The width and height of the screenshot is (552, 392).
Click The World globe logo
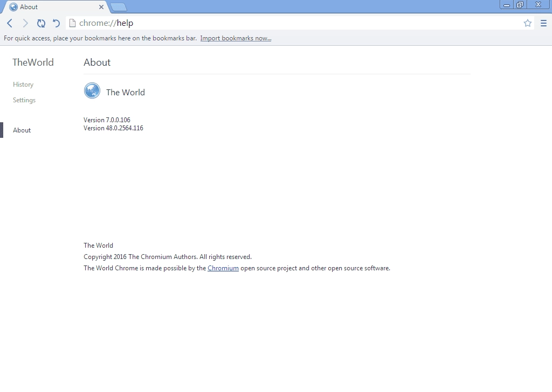(x=92, y=90)
